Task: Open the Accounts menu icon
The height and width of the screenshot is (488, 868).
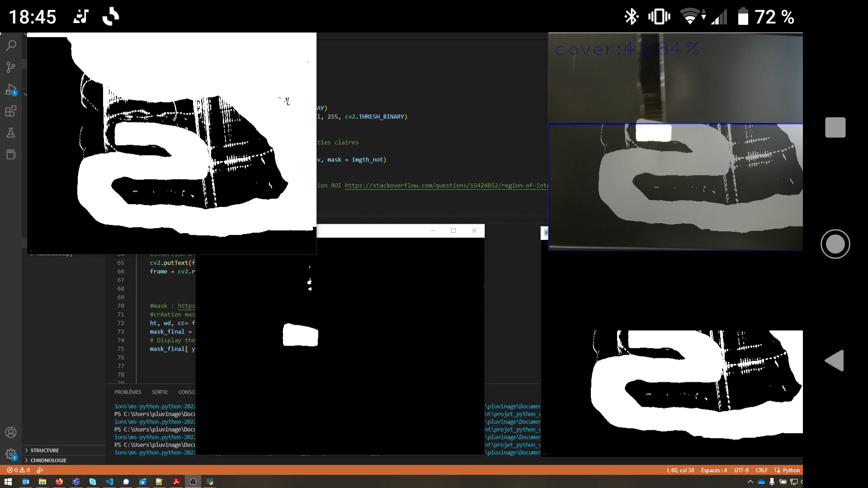Action: (11, 432)
